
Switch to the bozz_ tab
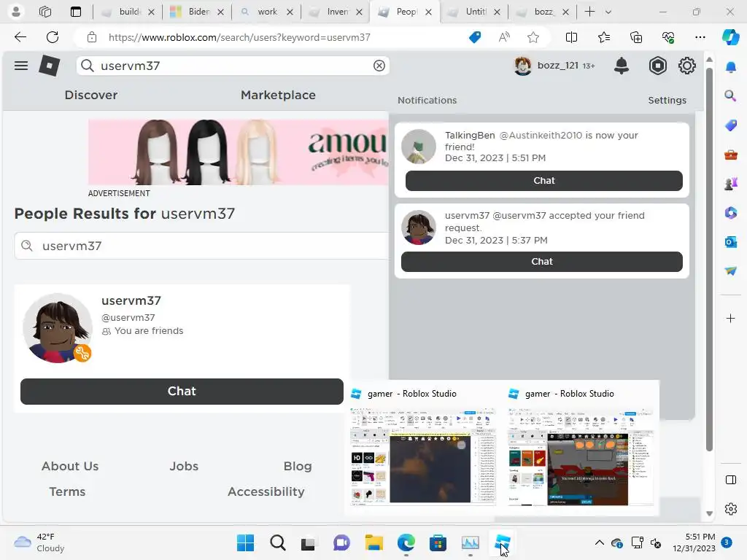(x=543, y=12)
